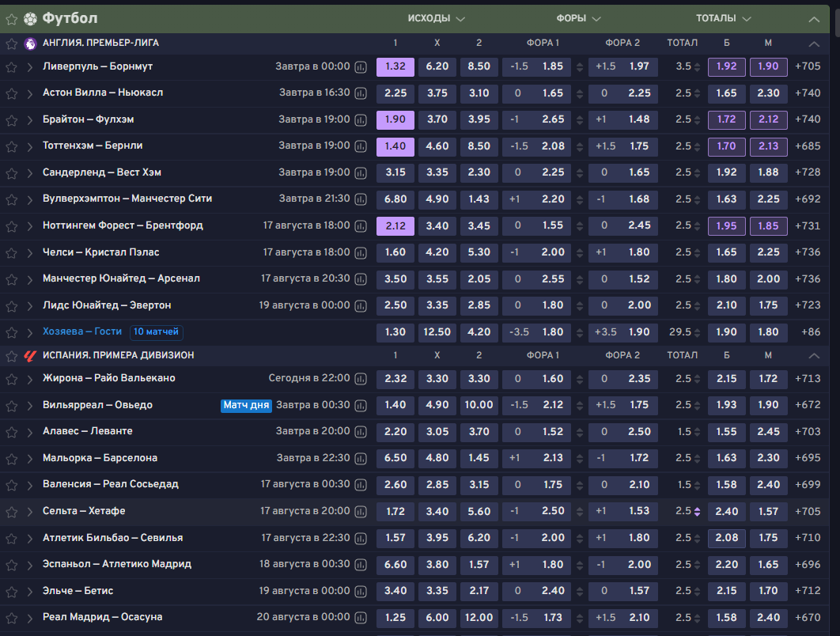
Task: Click the 10 матчей badge
Action: 156,332
